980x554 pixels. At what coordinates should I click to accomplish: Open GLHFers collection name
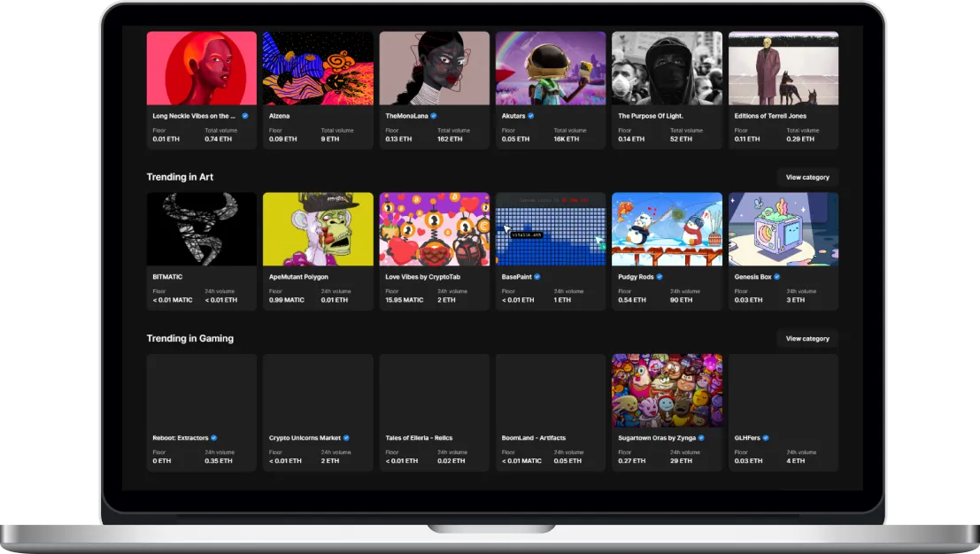click(747, 438)
